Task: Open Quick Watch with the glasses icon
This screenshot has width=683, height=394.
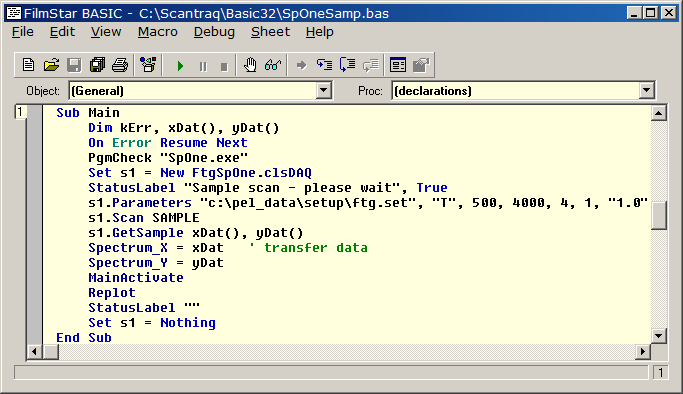Action: click(273, 65)
